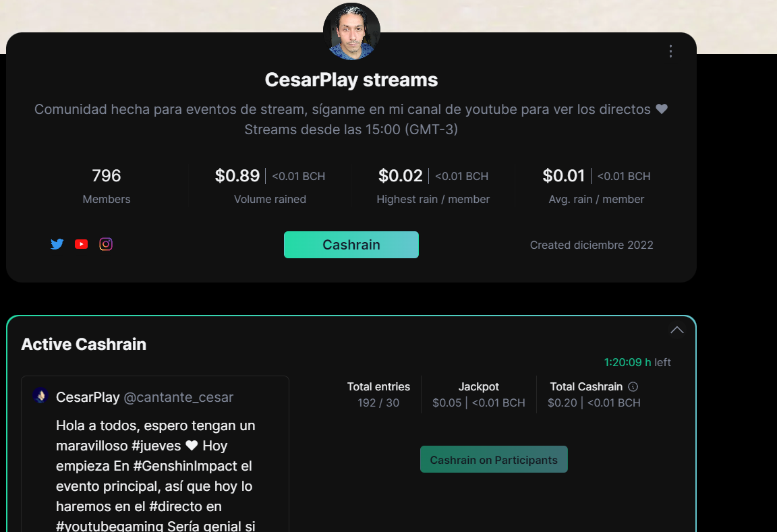
Task: Click the Volume rained statistic
Action: (x=270, y=186)
